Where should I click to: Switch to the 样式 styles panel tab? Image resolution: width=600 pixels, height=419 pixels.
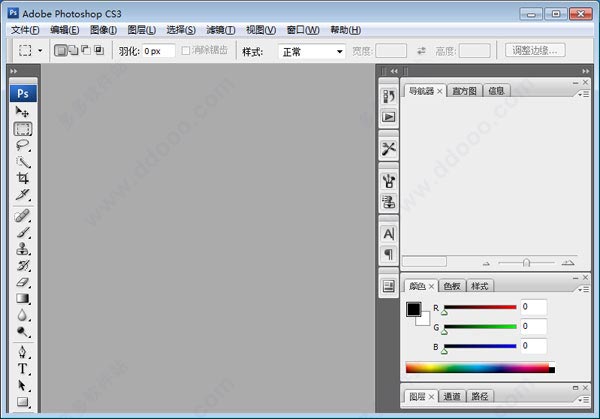coord(480,286)
